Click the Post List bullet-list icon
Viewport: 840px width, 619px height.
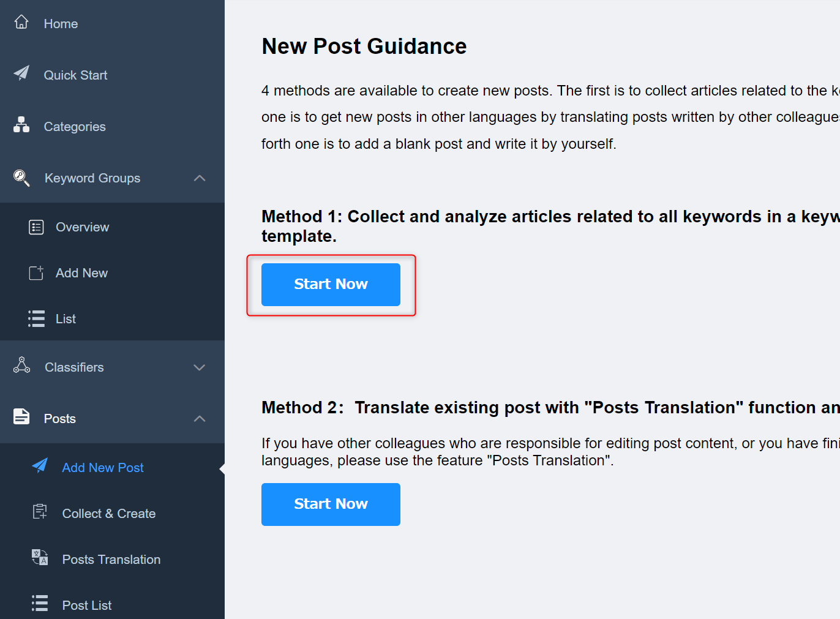40,603
